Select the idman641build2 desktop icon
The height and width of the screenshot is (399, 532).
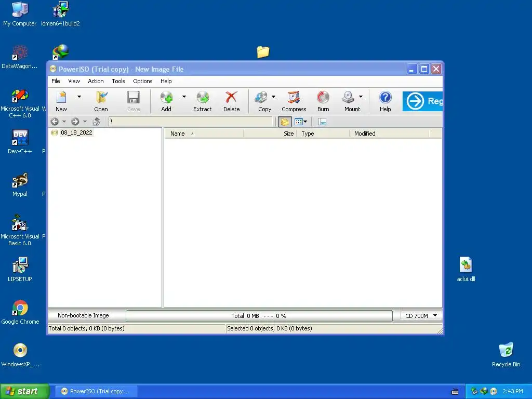tap(60, 14)
